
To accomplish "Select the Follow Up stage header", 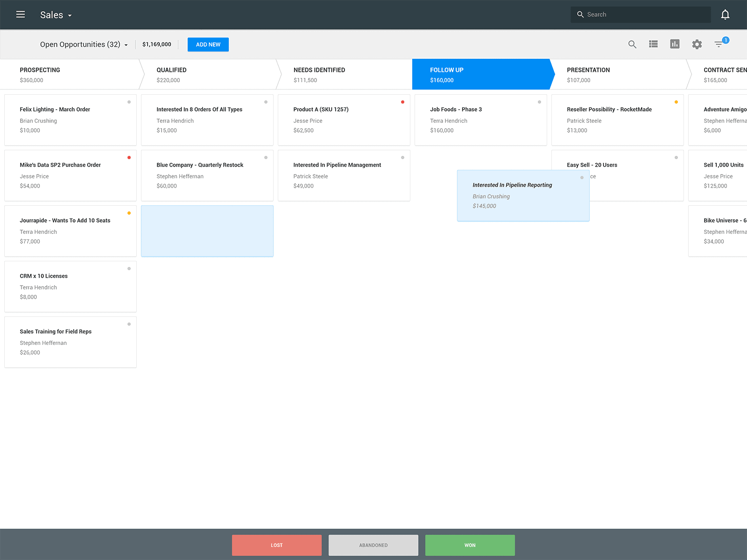I will pos(481,74).
